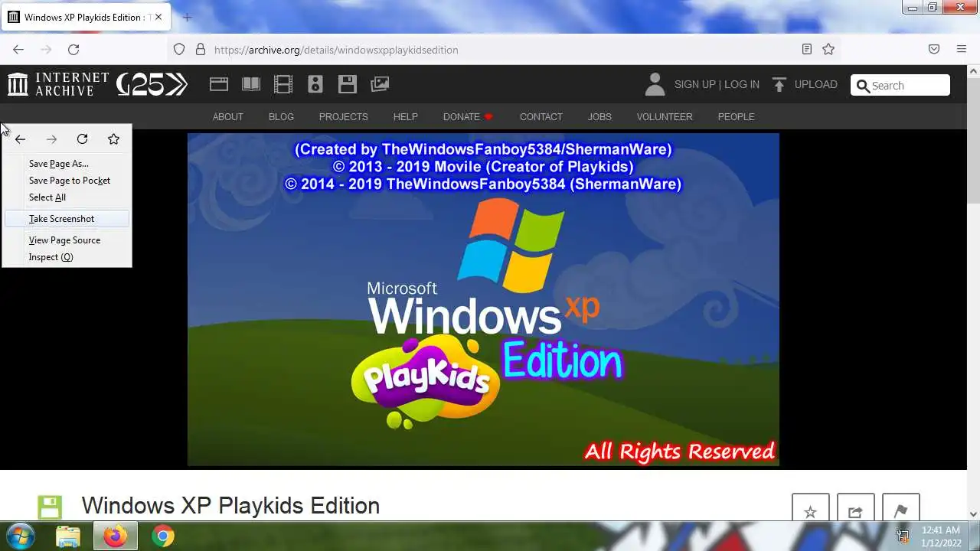Screen dimensions: 980x551
Task: Close the Windows XP Playkids Edition tab
Action: pos(158,17)
